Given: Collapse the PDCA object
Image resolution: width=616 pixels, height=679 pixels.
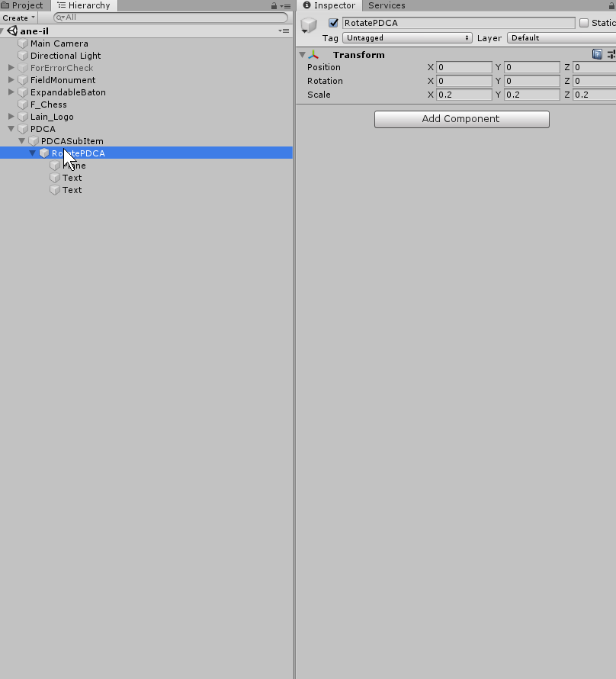Looking at the screenshot, I should (x=11, y=129).
